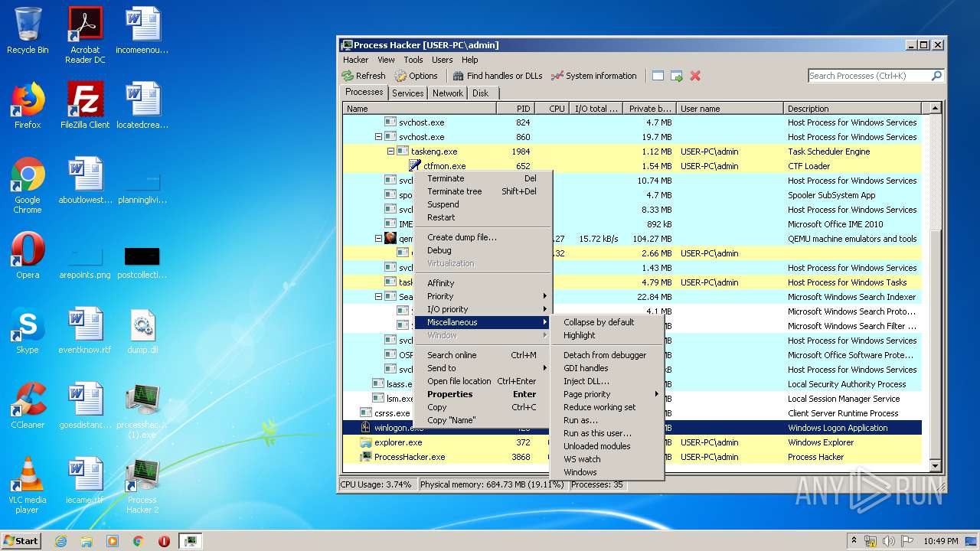Collapse the qemu process tree node
This screenshot has width=980, height=551.
[x=378, y=239]
